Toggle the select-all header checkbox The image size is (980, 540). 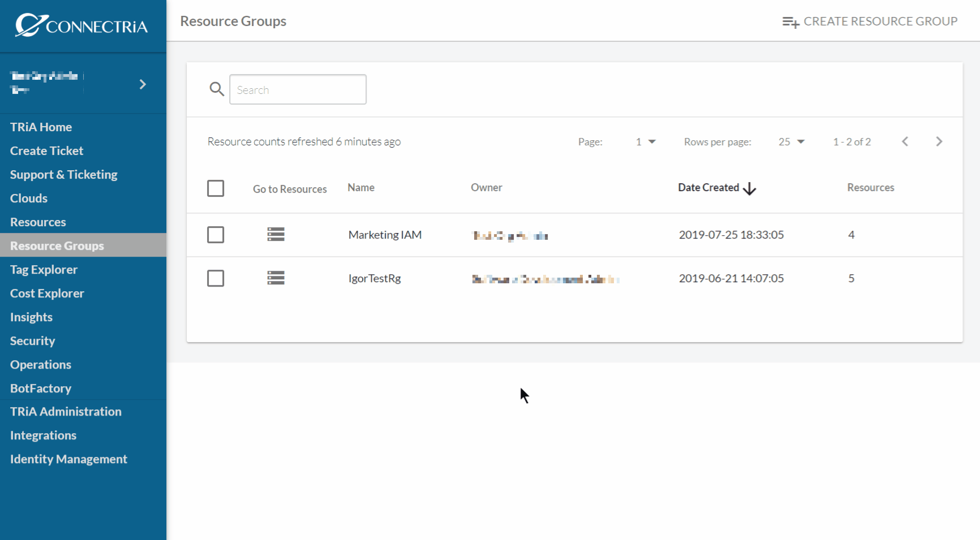(216, 188)
